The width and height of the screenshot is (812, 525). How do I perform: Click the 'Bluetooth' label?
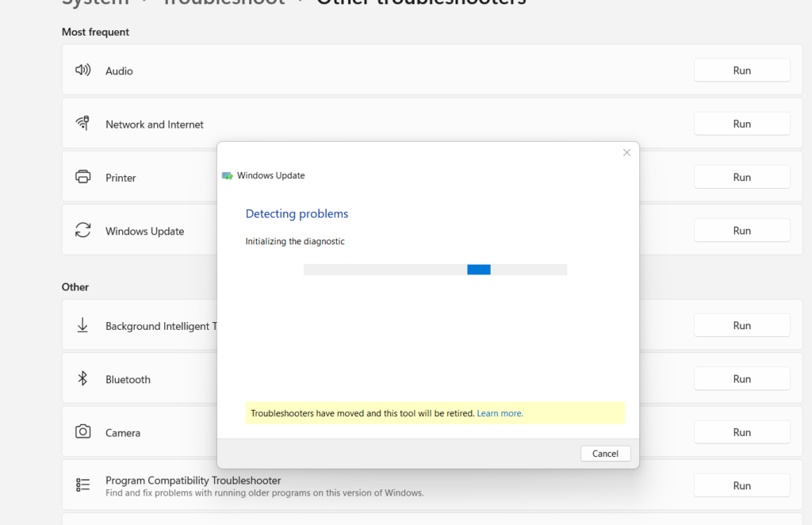pyautogui.click(x=128, y=380)
